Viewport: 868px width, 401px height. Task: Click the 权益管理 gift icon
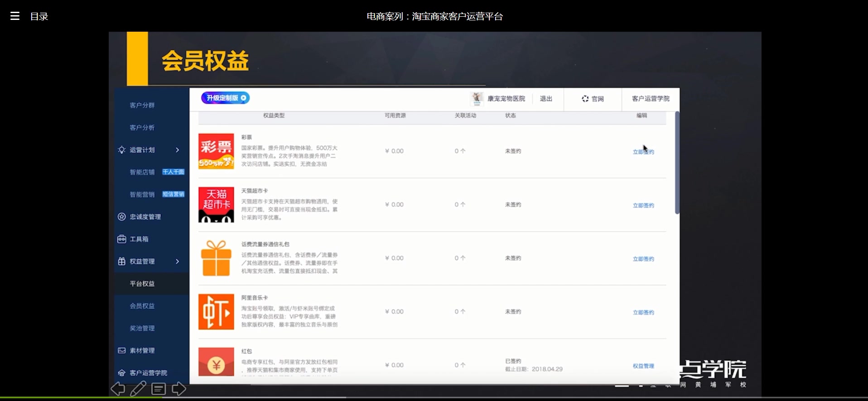[x=121, y=261]
